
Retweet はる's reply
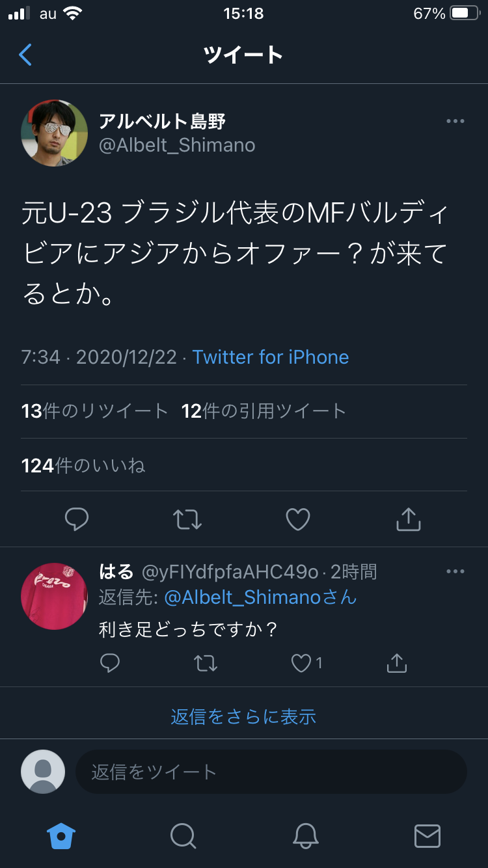[x=206, y=663]
